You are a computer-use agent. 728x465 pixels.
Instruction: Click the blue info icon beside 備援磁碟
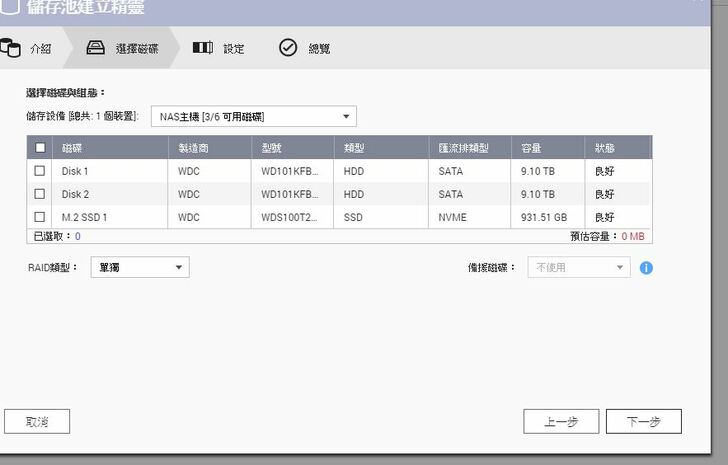click(x=646, y=268)
